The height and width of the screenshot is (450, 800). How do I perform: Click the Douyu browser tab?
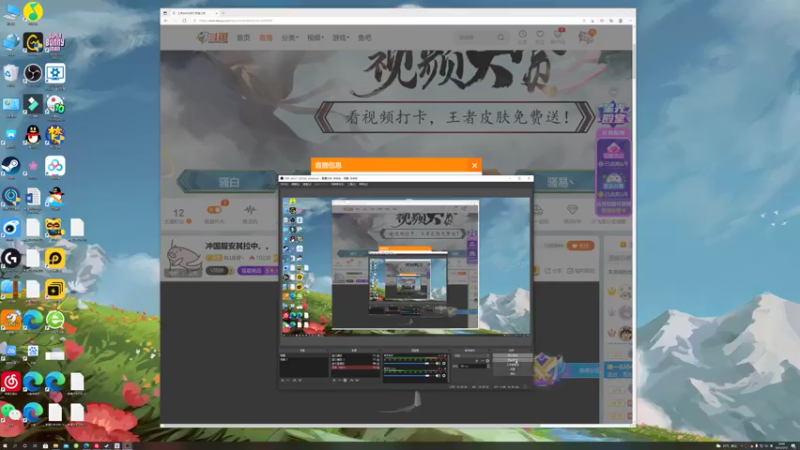(195, 13)
